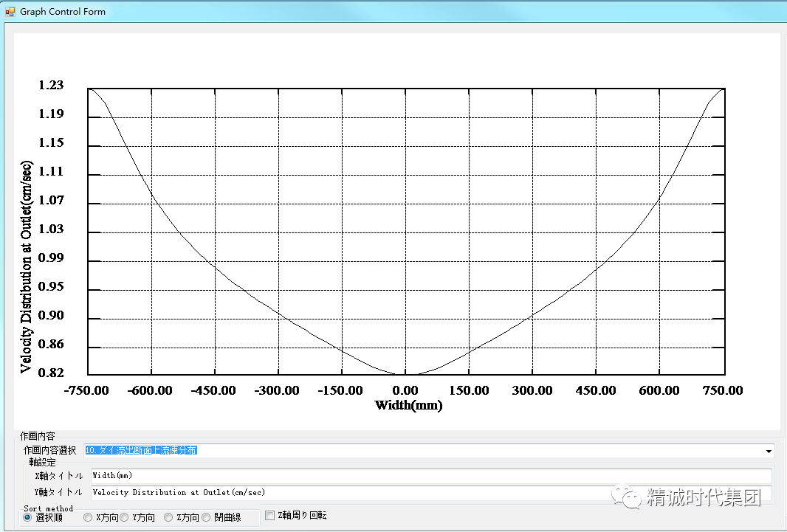Select the 選択順 sort radio button

point(27,517)
